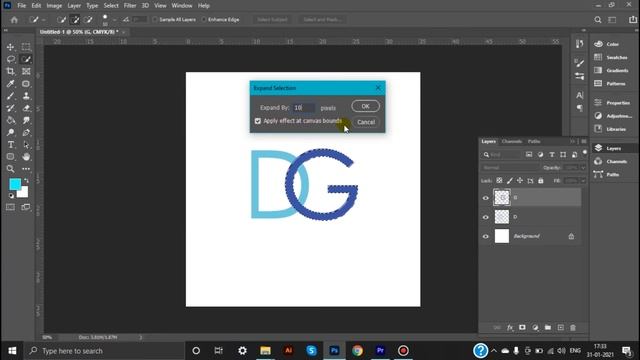Click the background white color swatch
640x360 pixels.
tap(24, 193)
